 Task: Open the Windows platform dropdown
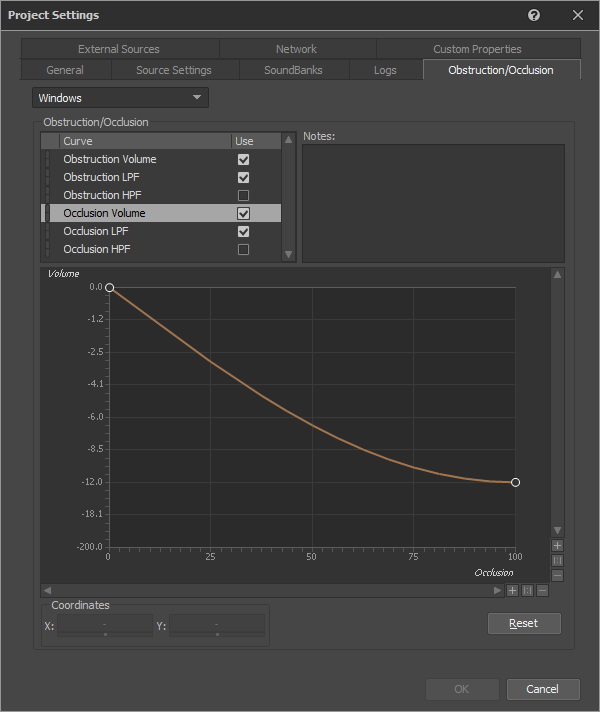(120, 98)
